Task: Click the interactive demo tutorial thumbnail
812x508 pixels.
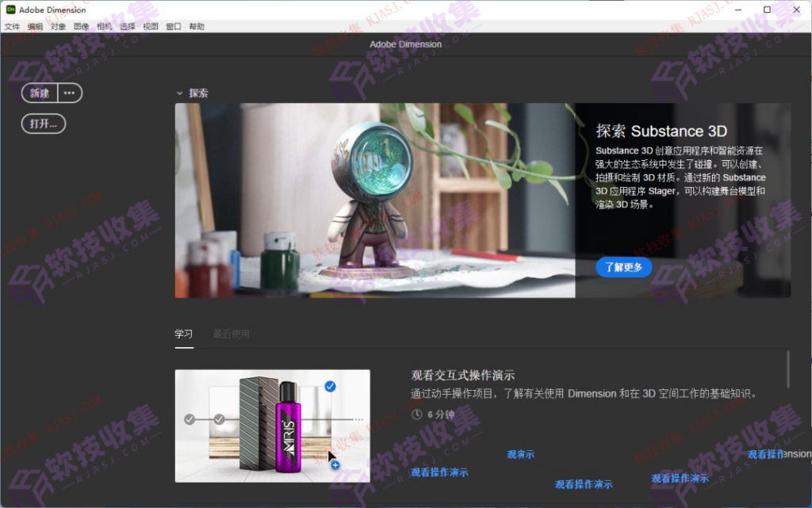Action: [272, 426]
